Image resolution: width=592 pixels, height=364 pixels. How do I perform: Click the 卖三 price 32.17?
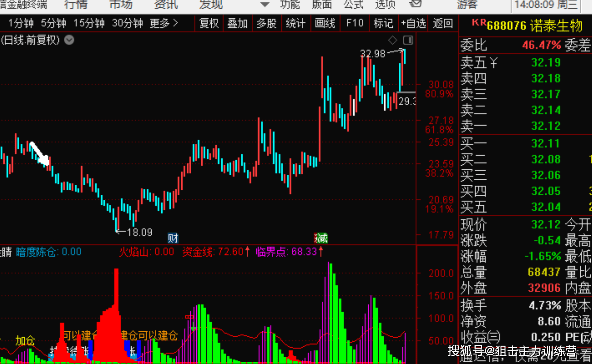tap(546, 94)
